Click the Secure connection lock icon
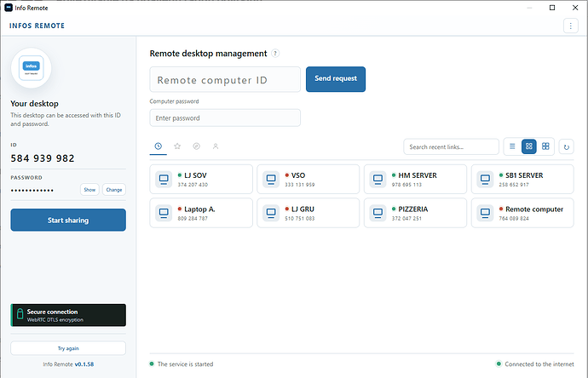Viewport: 588px width, 378px height. [x=20, y=315]
